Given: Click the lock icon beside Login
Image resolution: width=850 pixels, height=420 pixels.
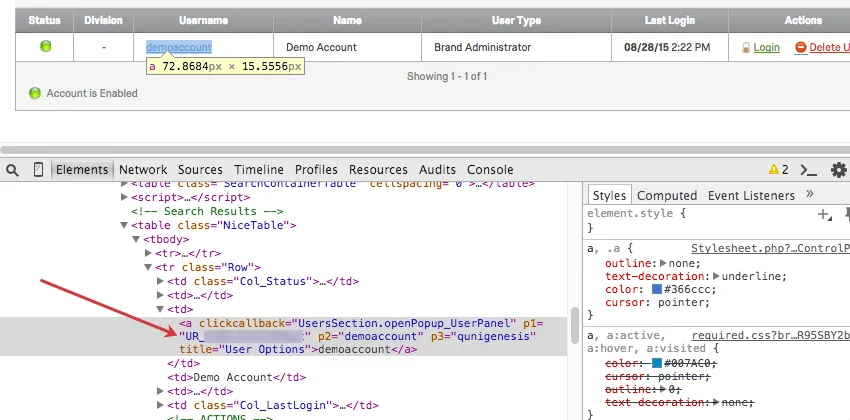Looking at the screenshot, I should [745, 47].
